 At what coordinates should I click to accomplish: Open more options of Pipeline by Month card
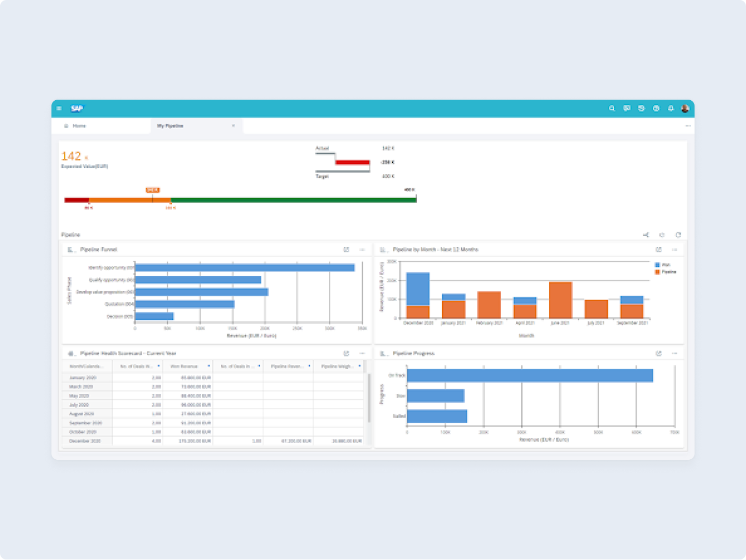pyautogui.click(x=675, y=250)
